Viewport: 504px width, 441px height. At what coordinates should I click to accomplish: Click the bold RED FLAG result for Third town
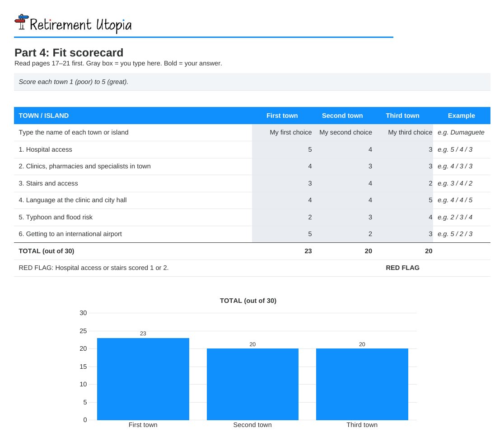click(402, 268)
